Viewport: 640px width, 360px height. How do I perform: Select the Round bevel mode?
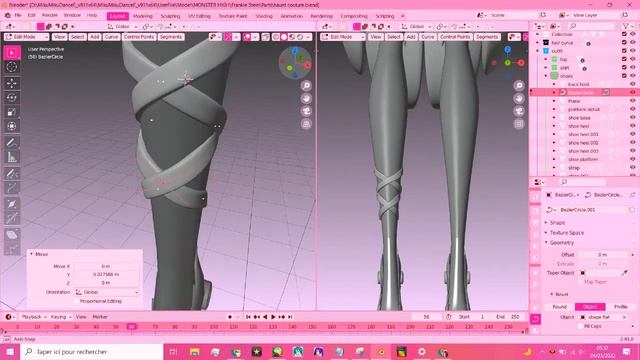pos(560,307)
